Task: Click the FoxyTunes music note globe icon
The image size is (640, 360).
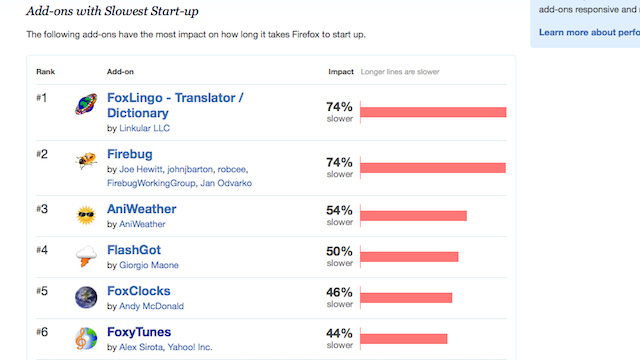Action: click(86, 338)
